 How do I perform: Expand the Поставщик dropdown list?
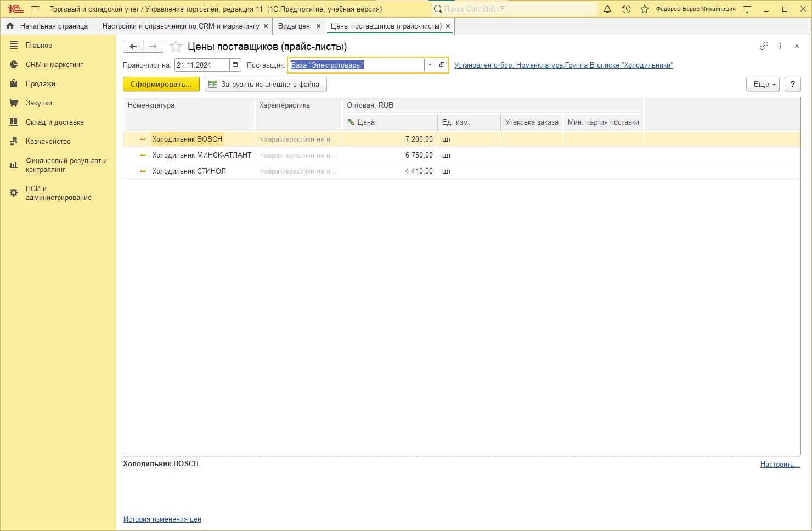point(430,65)
